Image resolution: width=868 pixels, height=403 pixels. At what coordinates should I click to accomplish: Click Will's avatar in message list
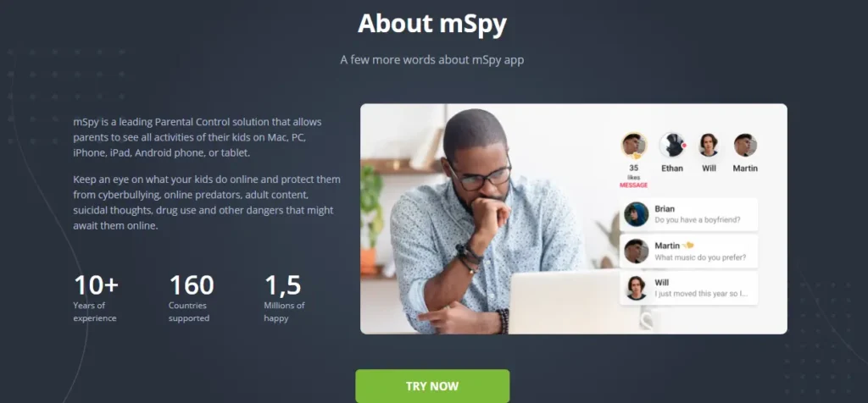click(636, 288)
